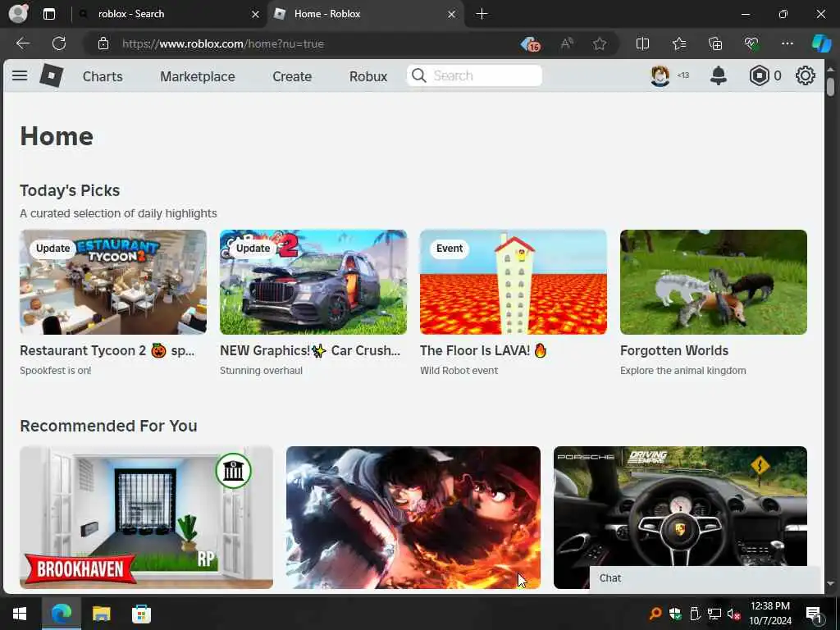The image size is (840, 630).
Task: Open the anime fire recommended game
Action: (413, 518)
